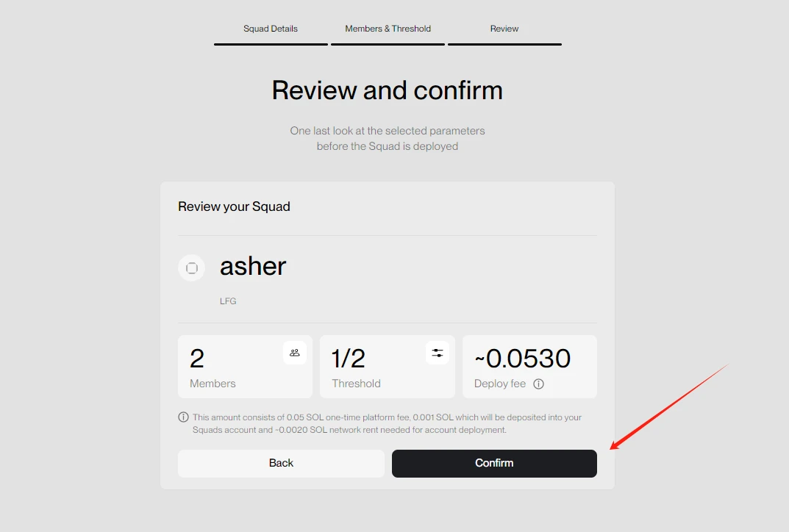The image size is (789, 532).
Task: Click progress bar under Squad Details
Action: click(271, 44)
